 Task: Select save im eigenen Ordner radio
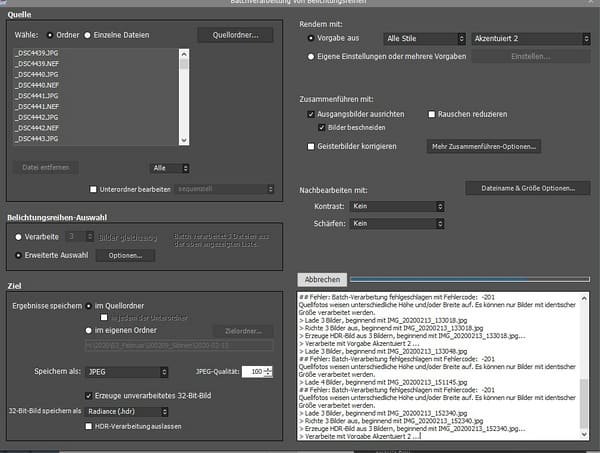coord(89,331)
